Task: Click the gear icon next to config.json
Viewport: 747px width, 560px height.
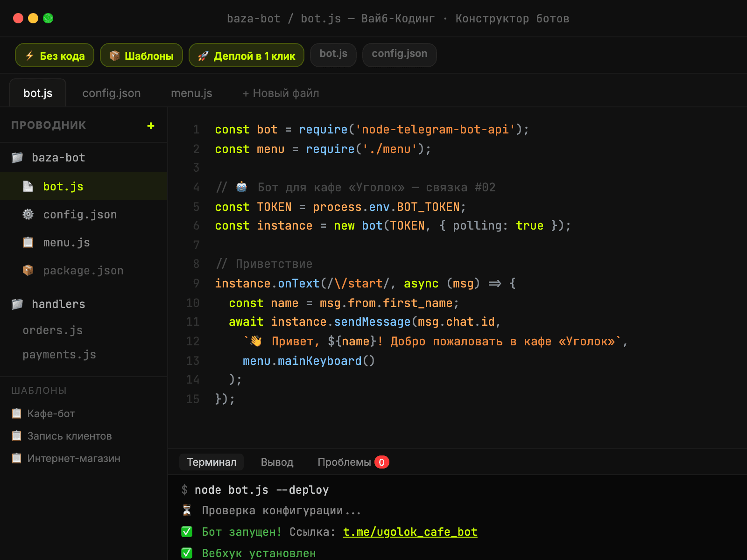Action: 28,214
